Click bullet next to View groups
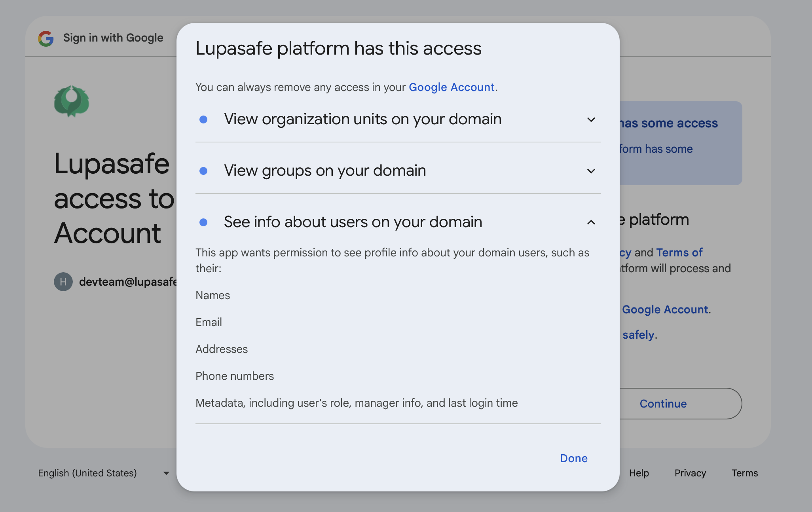 click(203, 171)
